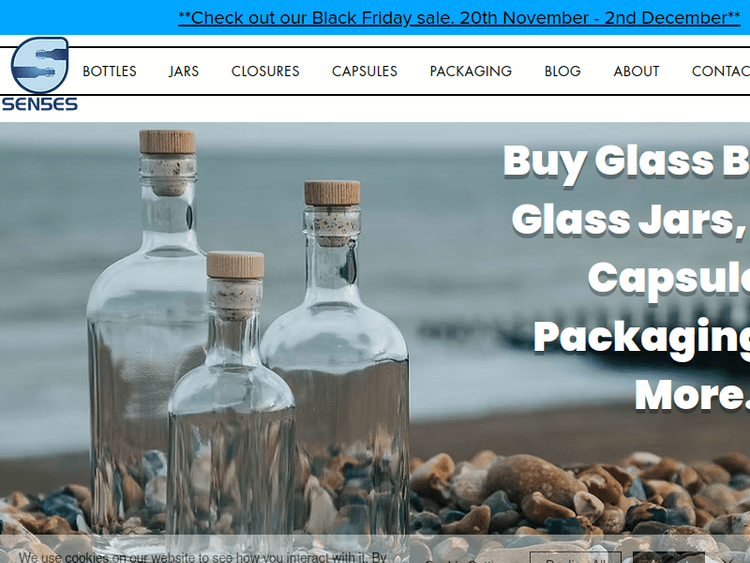750x563 pixels.
Task: Select CLOSURES in the navigation bar
Action: [x=265, y=71]
